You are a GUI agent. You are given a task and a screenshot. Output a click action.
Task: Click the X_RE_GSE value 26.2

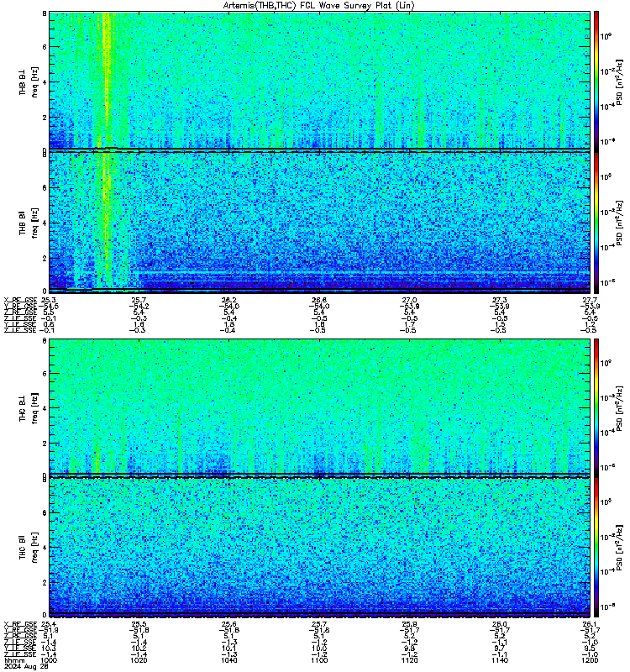coord(228,300)
